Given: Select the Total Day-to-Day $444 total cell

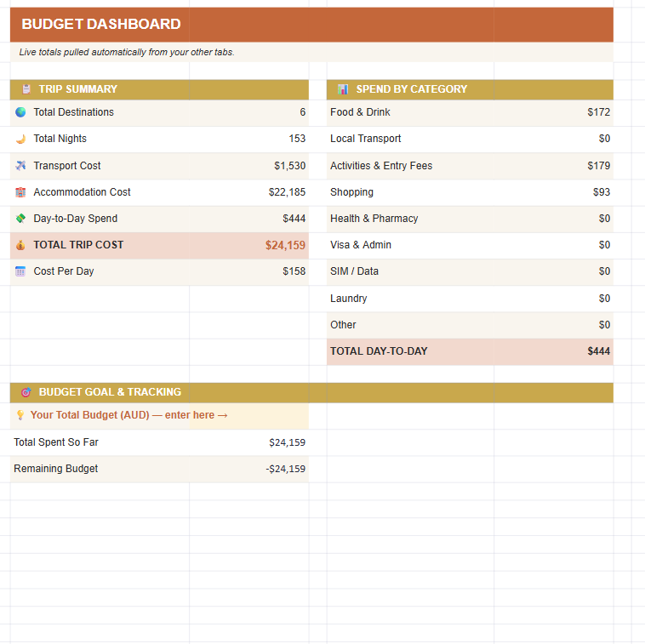Looking at the screenshot, I should coord(598,351).
